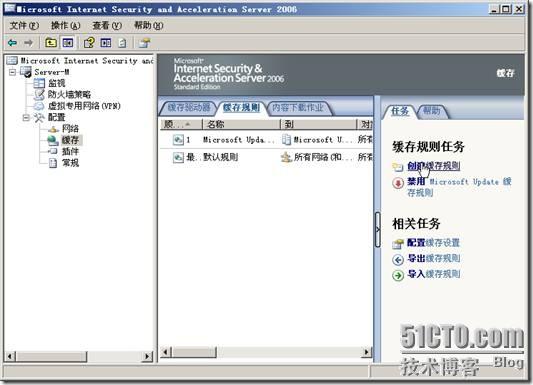
Task: Click the tree pane scroll-right arrow
Action: pyautogui.click(x=147, y=356)
